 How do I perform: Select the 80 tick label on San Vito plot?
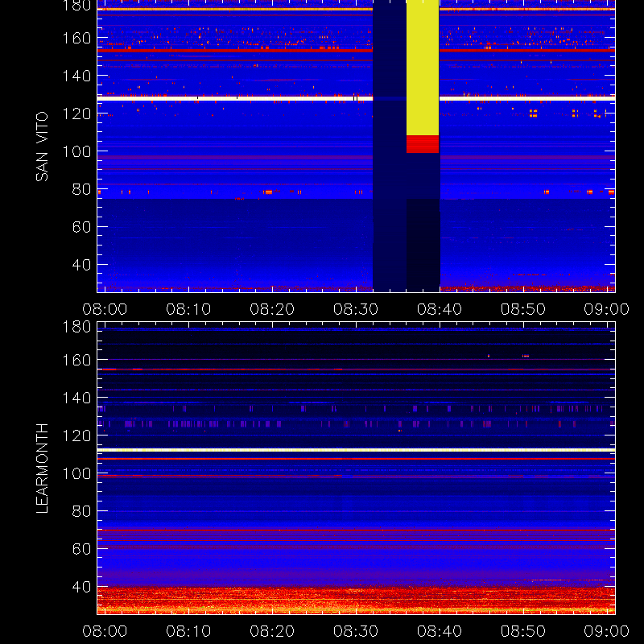(x=81, y=189)
